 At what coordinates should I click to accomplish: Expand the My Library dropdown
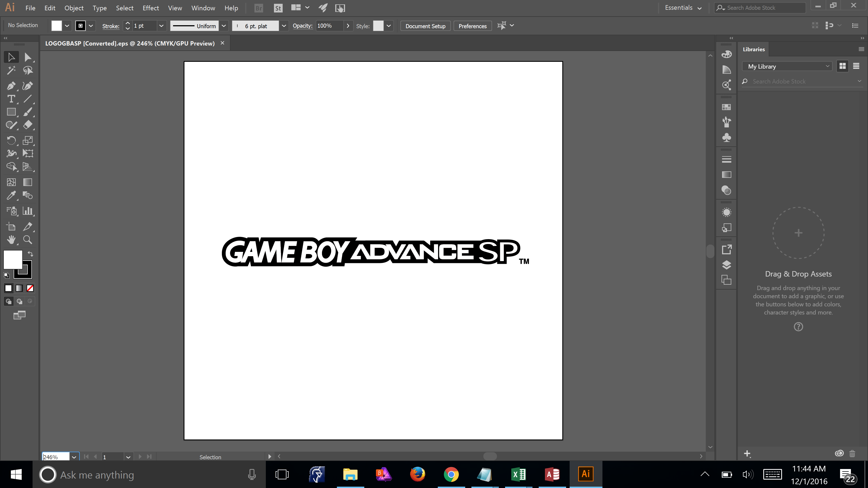coord(787,66)
